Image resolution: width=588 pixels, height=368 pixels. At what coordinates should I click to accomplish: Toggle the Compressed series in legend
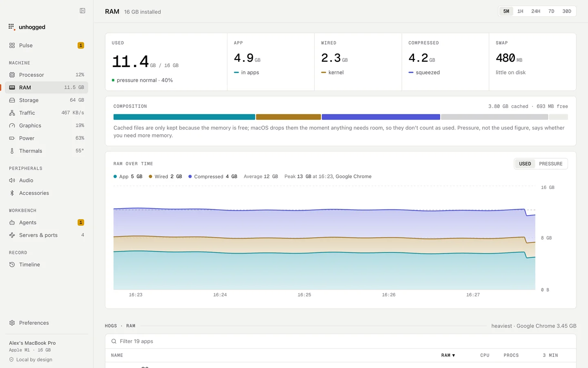tap(213, 177)
